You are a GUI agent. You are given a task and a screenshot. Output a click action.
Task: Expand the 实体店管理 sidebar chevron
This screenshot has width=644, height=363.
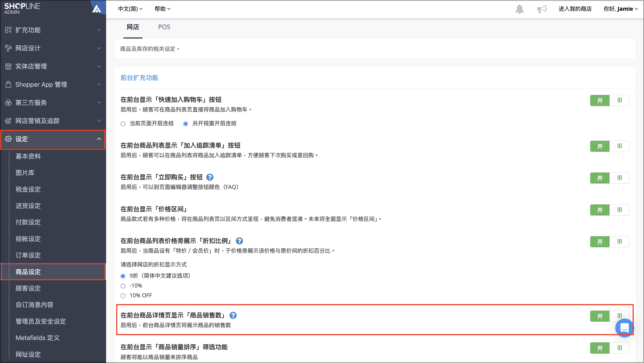click(x=99, y=66)
